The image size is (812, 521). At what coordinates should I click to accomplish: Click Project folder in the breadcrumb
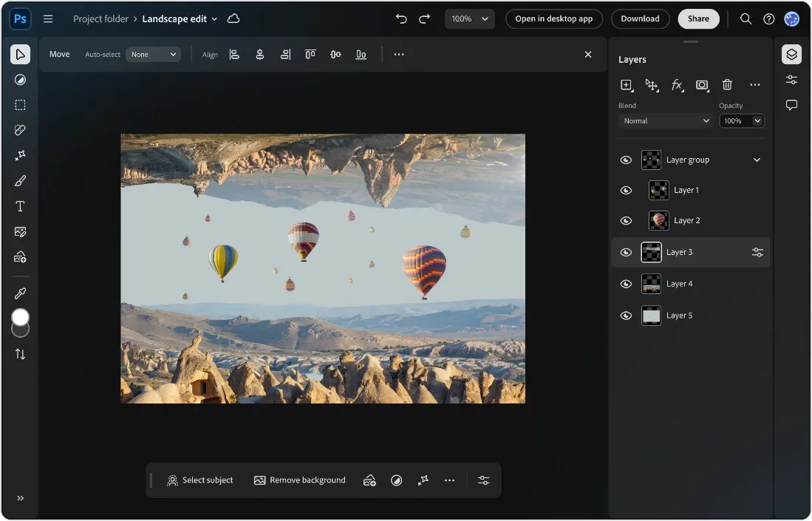(x=100, y=19)
